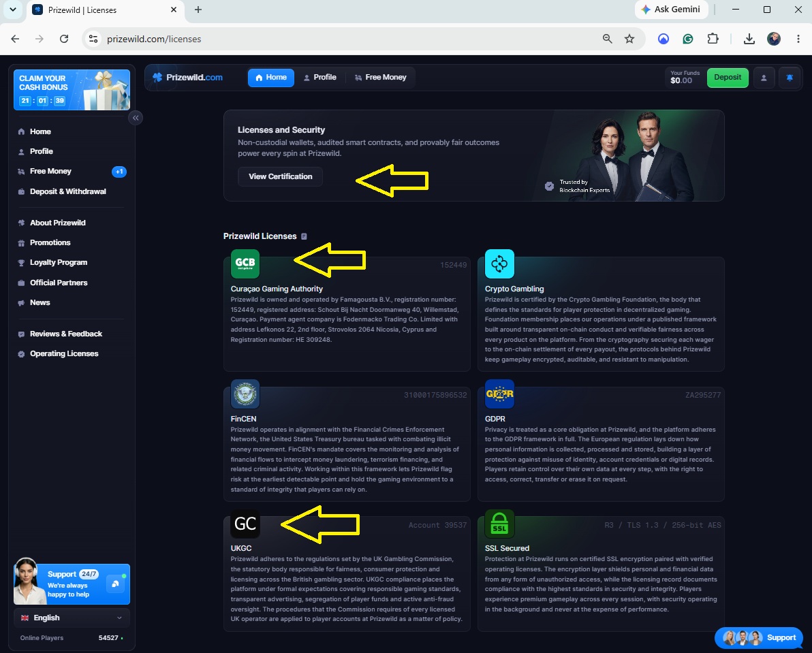The image size is (812, 653).
Task: Click the Claim Your Cash Bonus banner
Action: [72, 90]
